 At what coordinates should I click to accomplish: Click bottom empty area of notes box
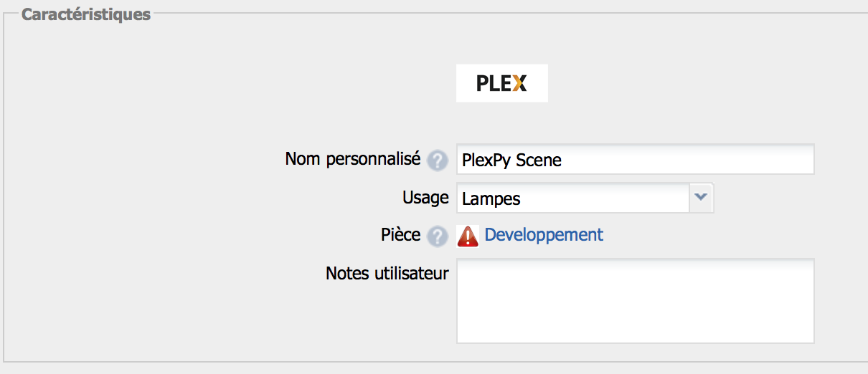[636, 330]
